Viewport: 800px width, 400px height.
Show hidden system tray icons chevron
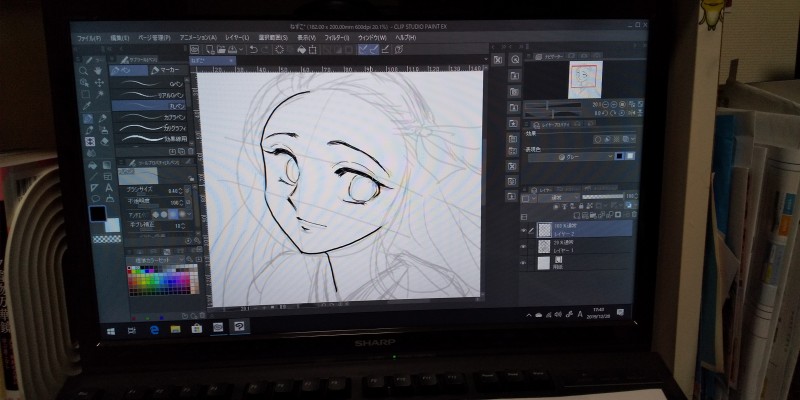[x=529, y=315]
